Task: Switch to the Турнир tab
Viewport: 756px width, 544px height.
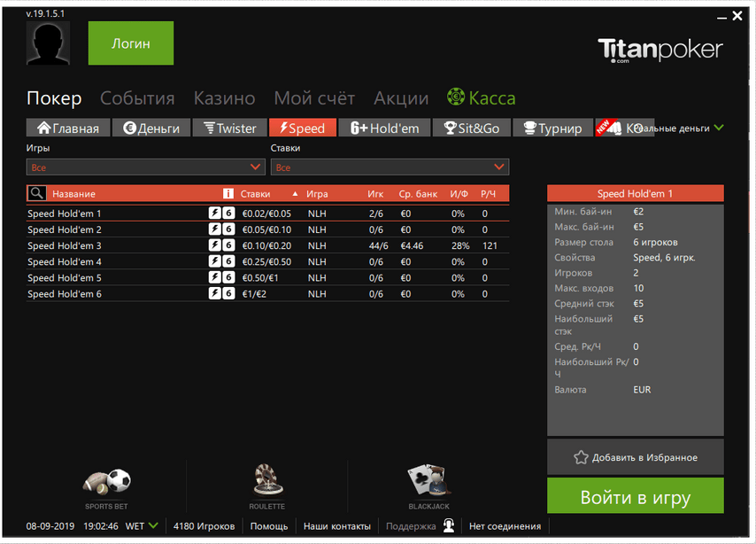Action: 553,128
